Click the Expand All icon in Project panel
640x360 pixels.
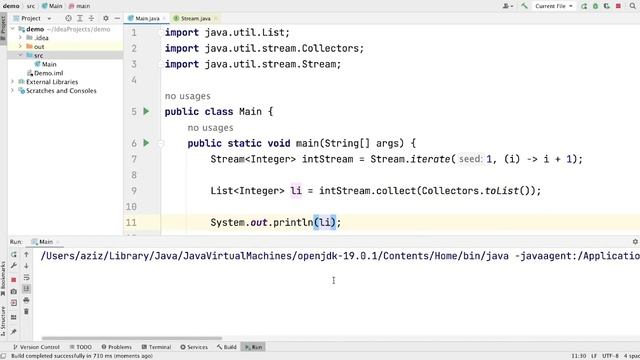click(x=80, y=18)
